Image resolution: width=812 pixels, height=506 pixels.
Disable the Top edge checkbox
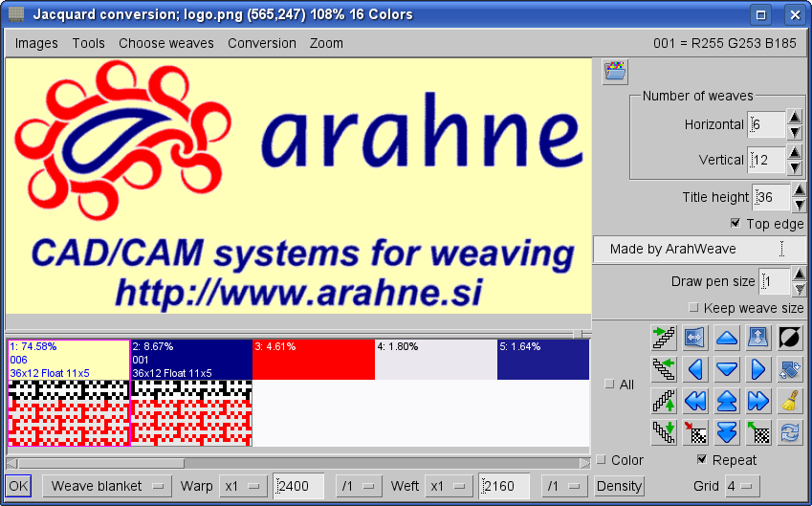pyautogui.click(x=735, y=224)
